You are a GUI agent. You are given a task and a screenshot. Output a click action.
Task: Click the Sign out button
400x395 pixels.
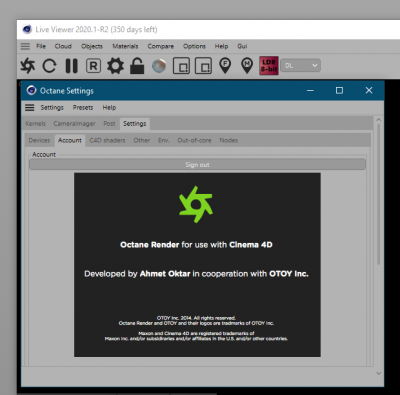click(x=197, y=164)
